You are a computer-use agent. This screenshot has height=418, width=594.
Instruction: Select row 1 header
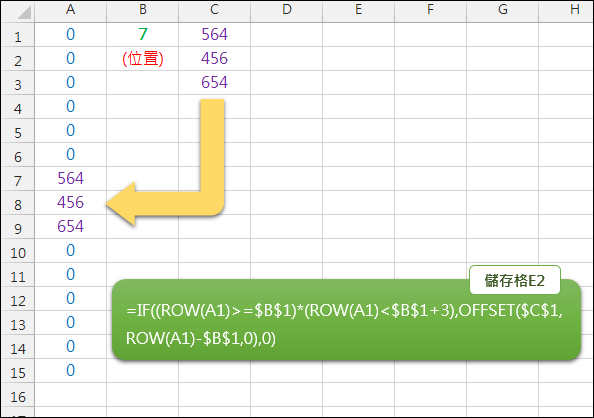pos(18,35)
